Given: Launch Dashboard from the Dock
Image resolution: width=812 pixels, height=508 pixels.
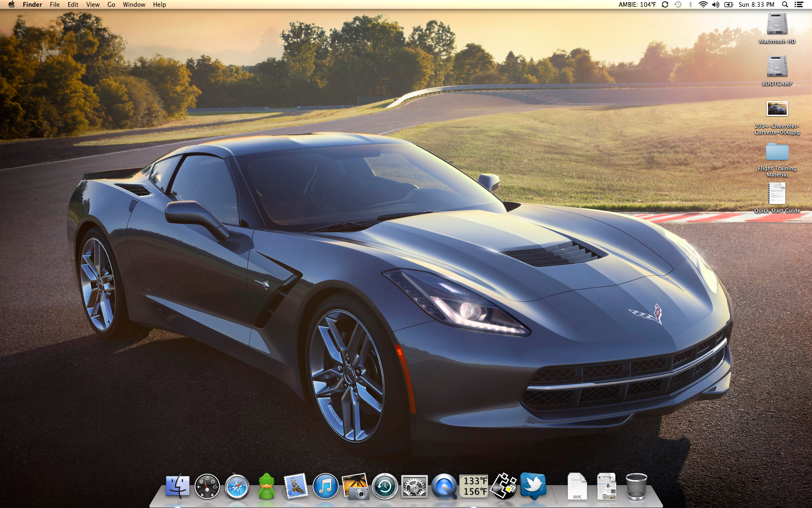Looking at the screenshot, I should pyautogui.click(x=207, y=486).
